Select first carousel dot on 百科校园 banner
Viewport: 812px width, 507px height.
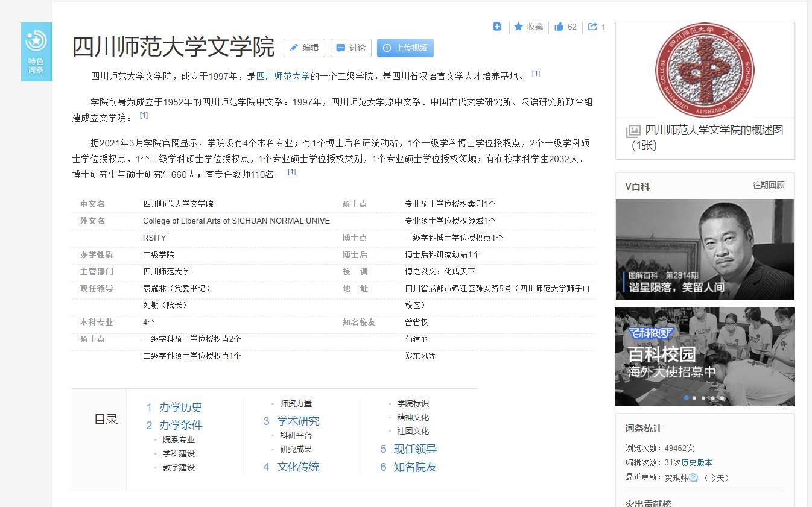coord(686,398)
